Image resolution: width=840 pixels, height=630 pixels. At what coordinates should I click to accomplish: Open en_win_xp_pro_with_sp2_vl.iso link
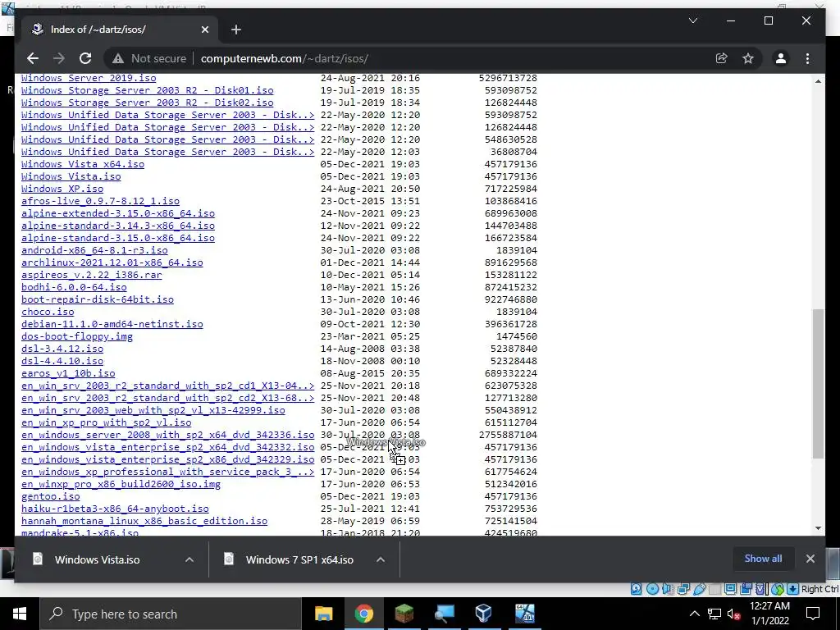pyautogui.click(x=106, y=422)
